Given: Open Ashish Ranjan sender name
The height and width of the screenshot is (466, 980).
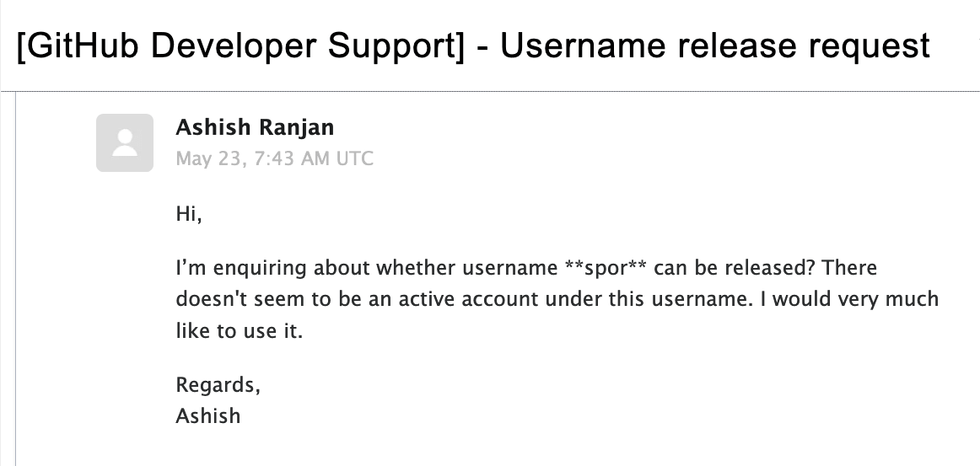Looking at the screenshot, I should coord(255,127).
